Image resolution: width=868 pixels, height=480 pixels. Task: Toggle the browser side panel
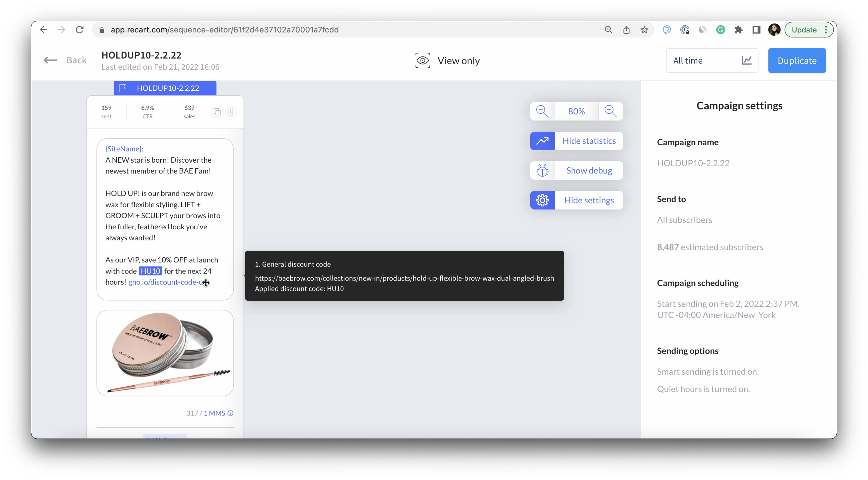[x=756, y=30]
